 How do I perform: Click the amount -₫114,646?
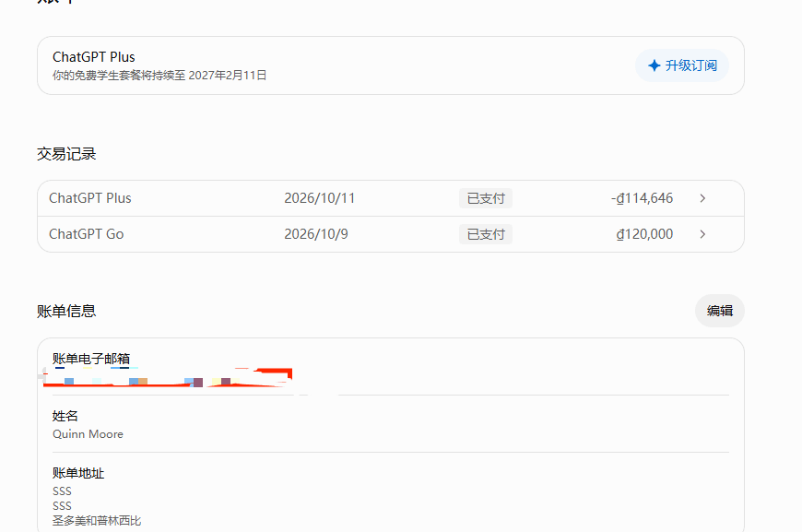pyautogui.click(x=642, y=198)
